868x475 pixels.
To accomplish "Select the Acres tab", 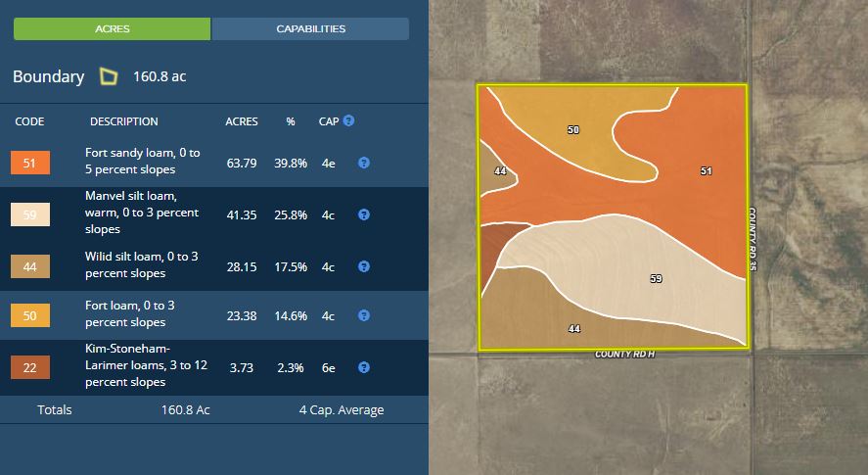I will pyautogui.click(x=112, y=29).
